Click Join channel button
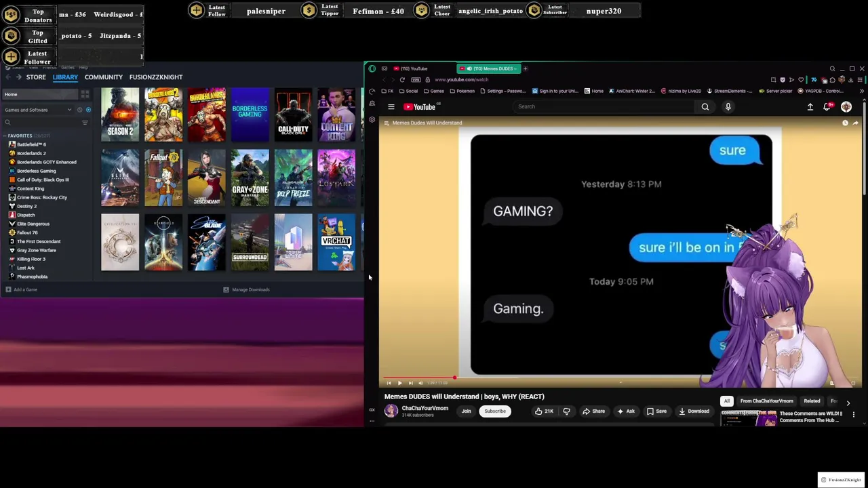Viewport: 868px width, 488px height. pos(467,411)
